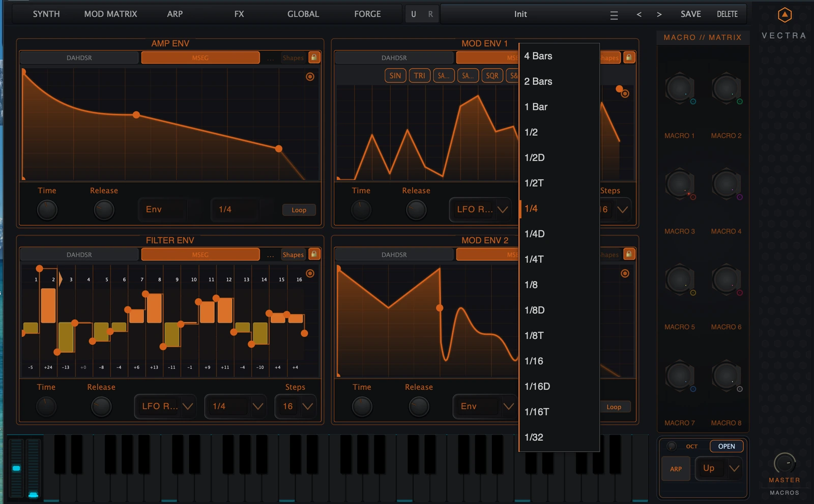Open MOD ENV 1 Steps dropdown arrow
814x504 pixels.
click(x=622, y=210)
